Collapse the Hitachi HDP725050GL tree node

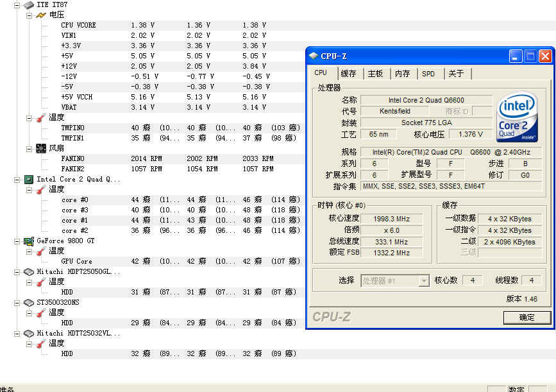click(17, 273)
